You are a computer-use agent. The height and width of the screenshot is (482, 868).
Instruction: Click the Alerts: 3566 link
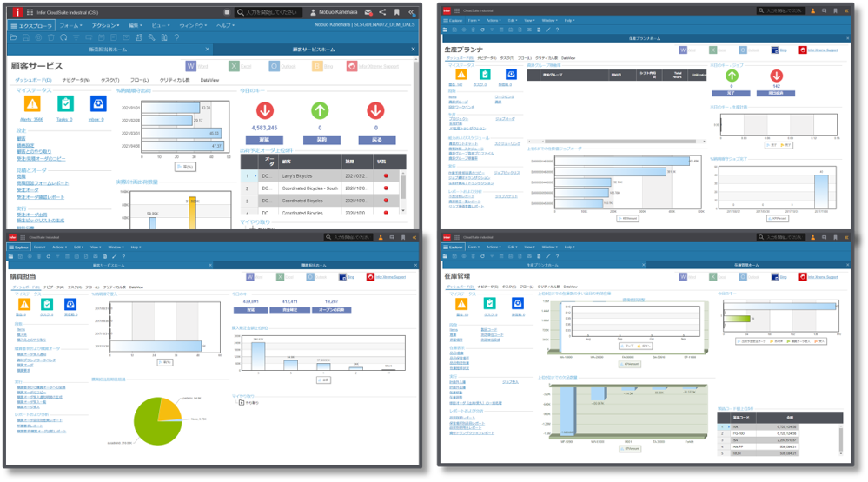click(32, 119)
